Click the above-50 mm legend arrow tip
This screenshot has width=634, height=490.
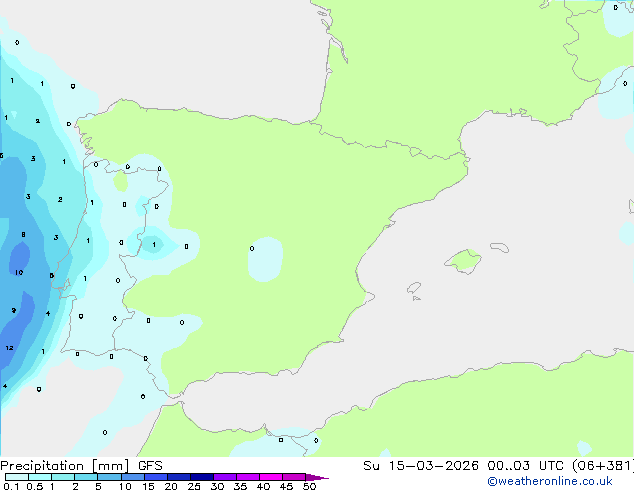317,477
